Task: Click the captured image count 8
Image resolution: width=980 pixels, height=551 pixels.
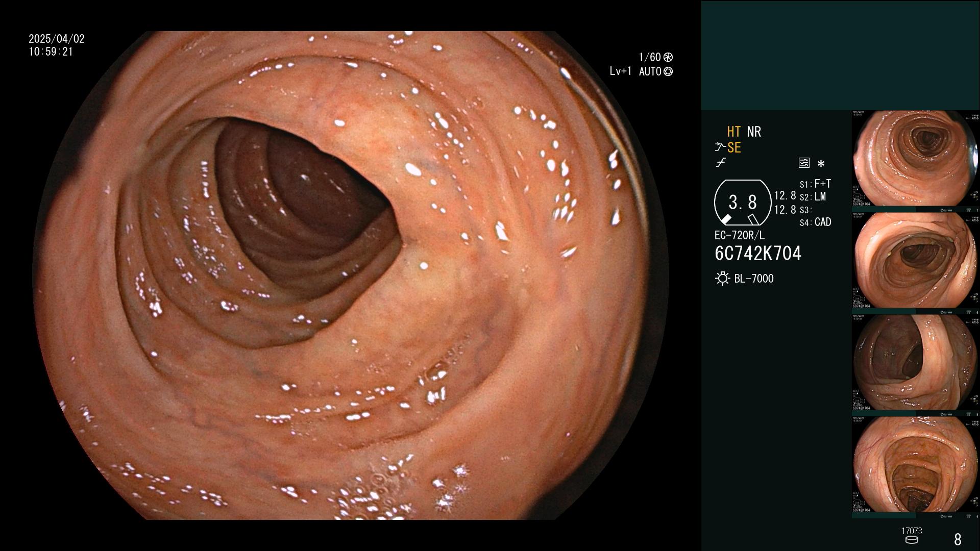Action: pos(958,539)
